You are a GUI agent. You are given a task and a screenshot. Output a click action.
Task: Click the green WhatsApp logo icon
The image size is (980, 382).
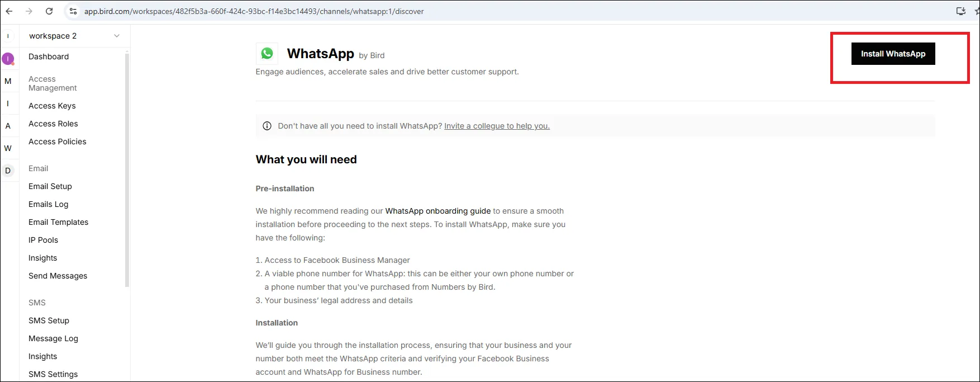tap(267, 53)
